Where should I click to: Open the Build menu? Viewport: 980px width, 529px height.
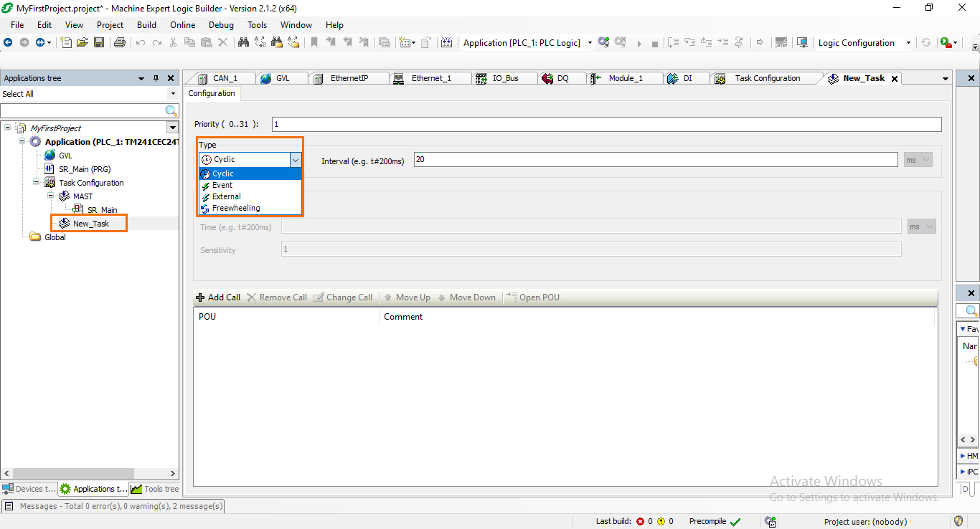click(146, 24)
